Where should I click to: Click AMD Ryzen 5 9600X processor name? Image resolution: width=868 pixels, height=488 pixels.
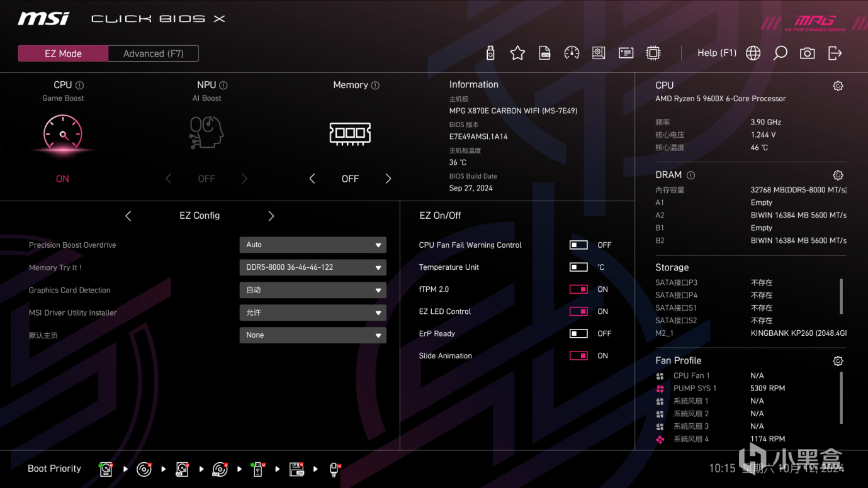(x=721, y=99)
